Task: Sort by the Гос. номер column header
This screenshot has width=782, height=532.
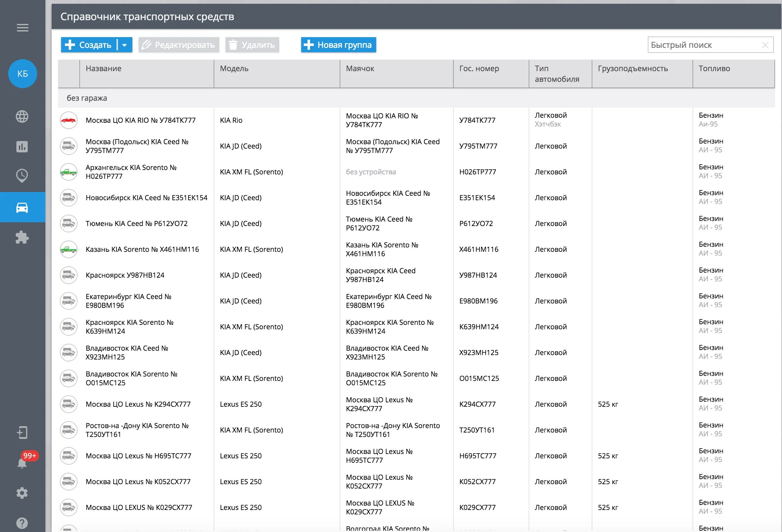Action: [491, 74]
